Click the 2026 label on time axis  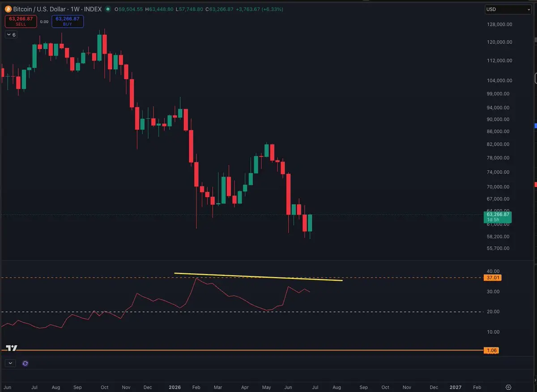pos(175,387)
